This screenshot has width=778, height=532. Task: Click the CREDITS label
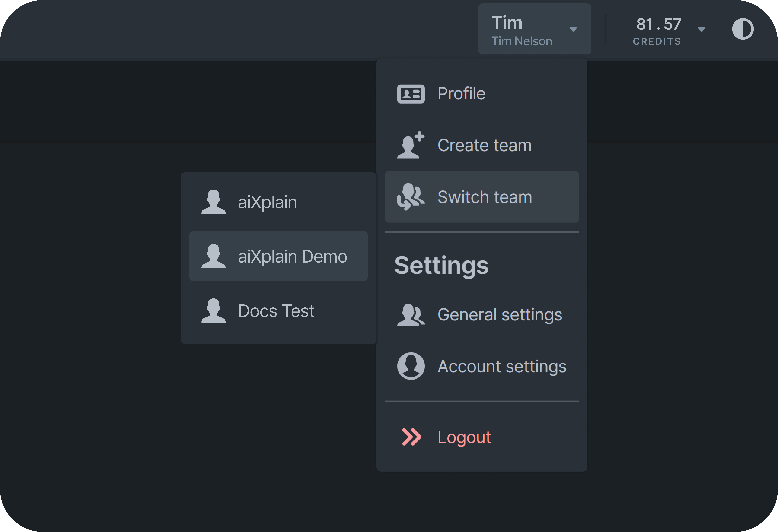point(657,41)
